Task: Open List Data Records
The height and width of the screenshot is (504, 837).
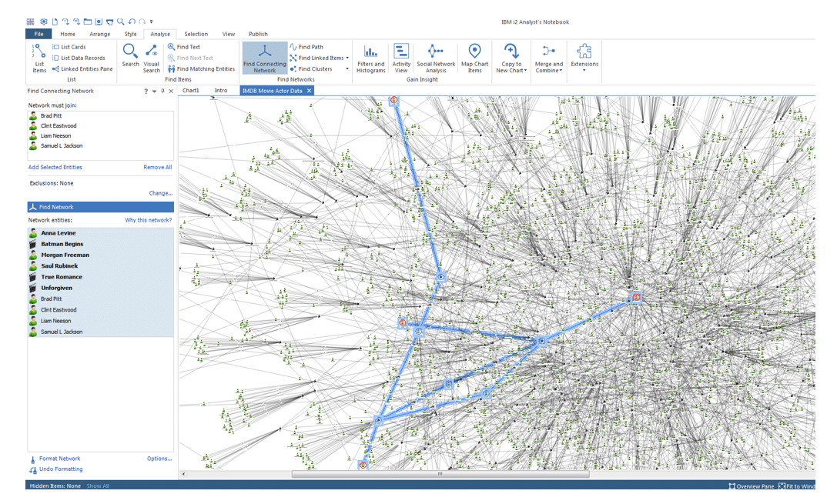Action: [x=79, y=58]
